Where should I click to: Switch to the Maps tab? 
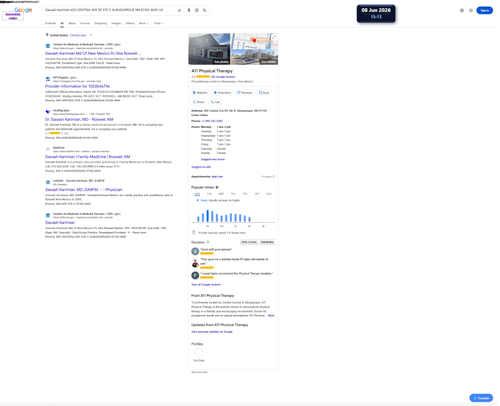[72, 23]
